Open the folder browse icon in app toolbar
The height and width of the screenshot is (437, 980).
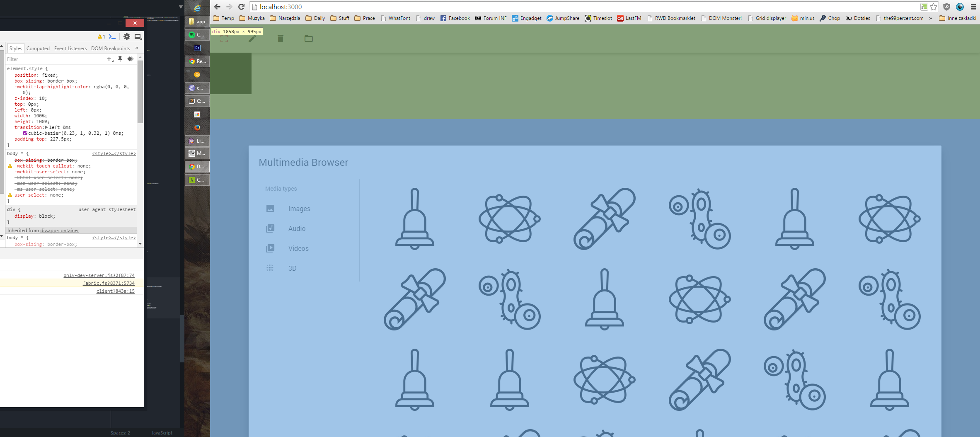click(309, 39)
